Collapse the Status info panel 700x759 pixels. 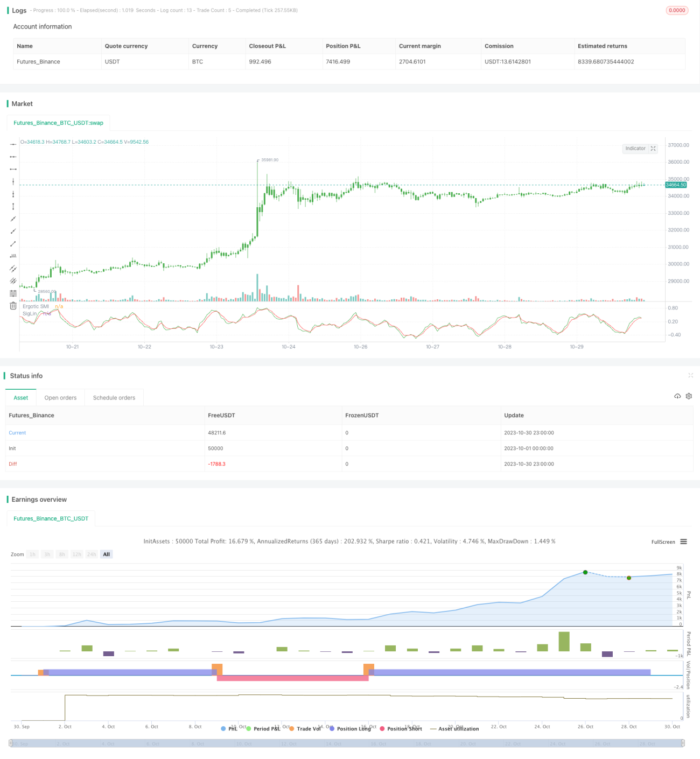pos(690,375)
